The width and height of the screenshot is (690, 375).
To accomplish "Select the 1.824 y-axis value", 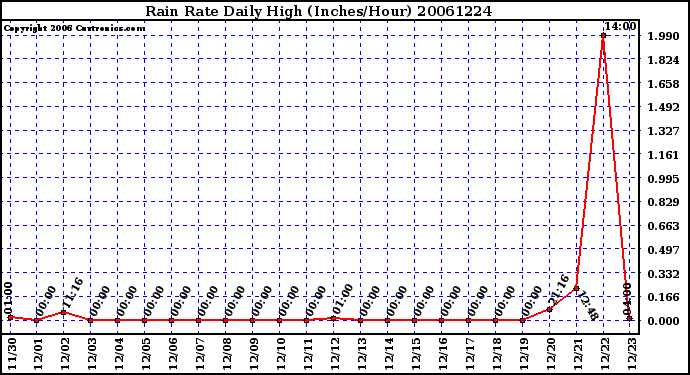I will pos(663,60).
